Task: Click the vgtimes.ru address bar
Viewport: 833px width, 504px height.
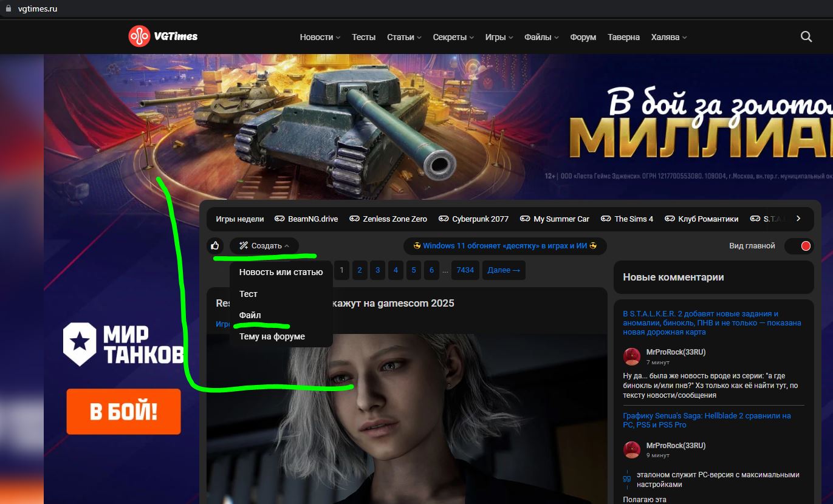Action: click(38, 9)
